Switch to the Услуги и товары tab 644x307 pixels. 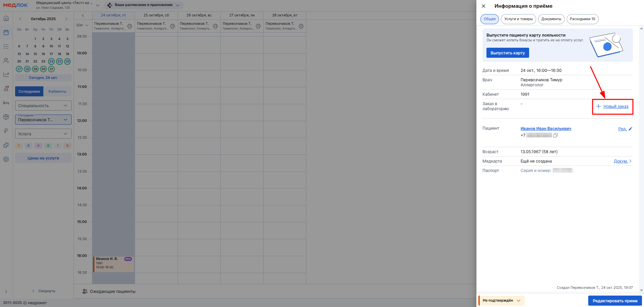518,19
